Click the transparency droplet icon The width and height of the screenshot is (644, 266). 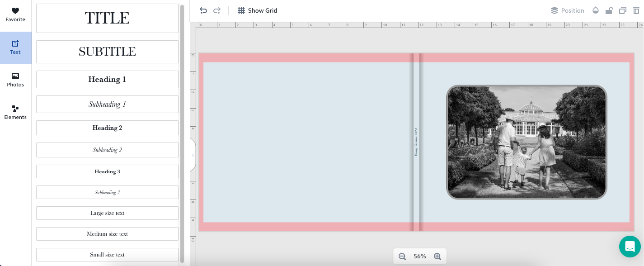click(596, 10)
